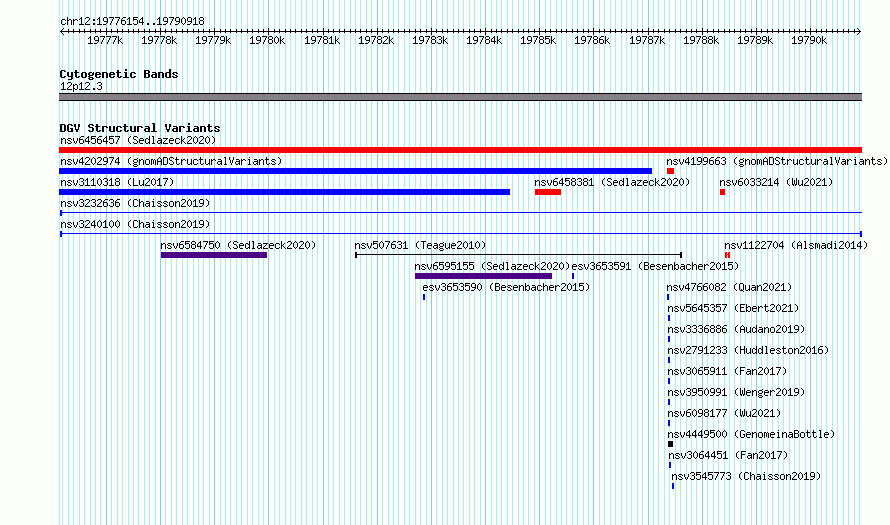
Task: Open the nsv3110318 (Lu2017) label
Action: [117, 182]
